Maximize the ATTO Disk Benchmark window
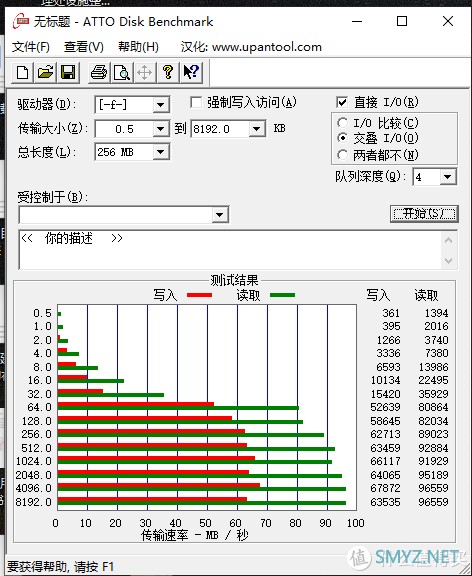Screen dimensions: 472x576 click(402, 21)
